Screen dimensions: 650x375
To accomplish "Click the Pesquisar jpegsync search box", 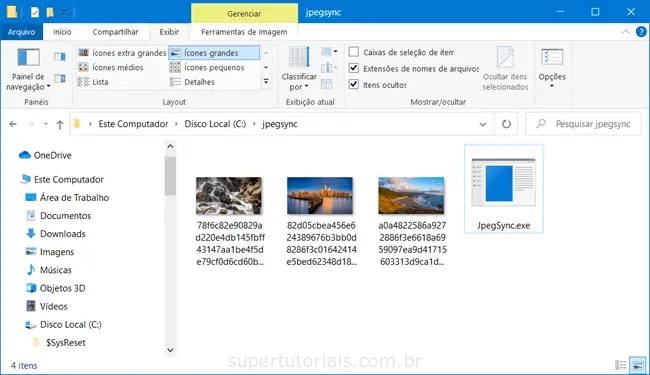I will [583, 124].
